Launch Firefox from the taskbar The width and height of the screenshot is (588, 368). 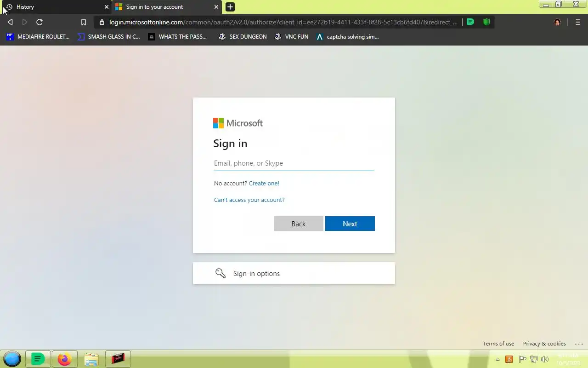(64, 359)
